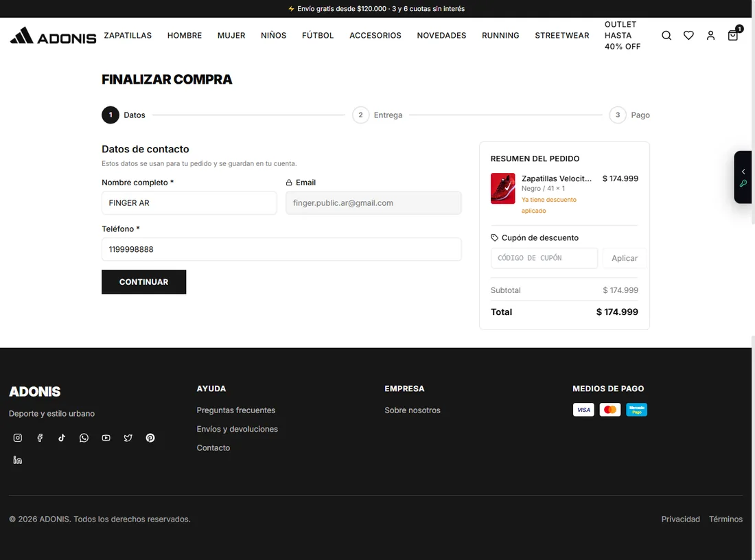Click step 3 Pago circle
The width and height of the screenshot is (755, 560).
pyautogui.click(x=617, y=115)
